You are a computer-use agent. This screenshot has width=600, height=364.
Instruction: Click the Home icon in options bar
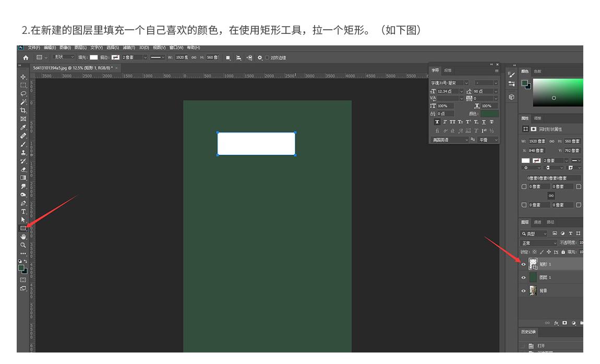26,57
